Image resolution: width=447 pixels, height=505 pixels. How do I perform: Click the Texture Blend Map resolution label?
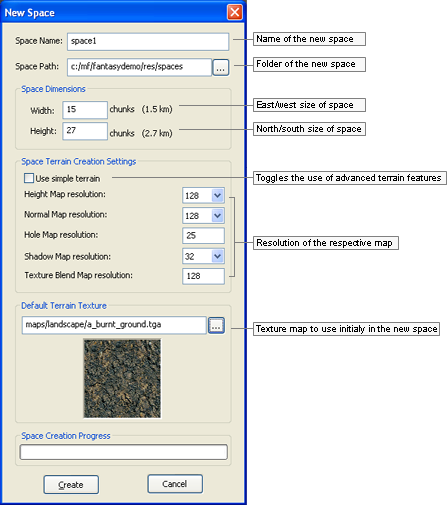tap(78, 275)
